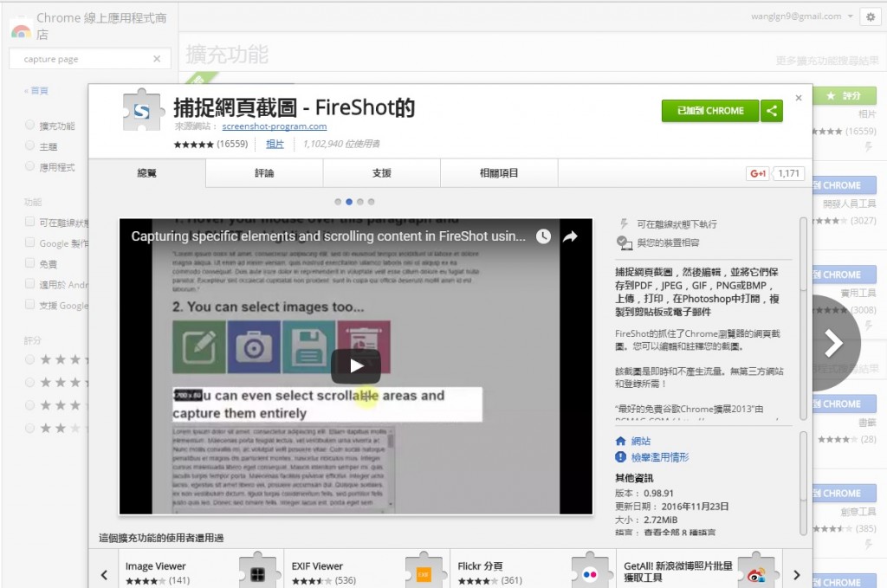
Task: Check the 支援 Google checkbox
Action: click(30, 304)
